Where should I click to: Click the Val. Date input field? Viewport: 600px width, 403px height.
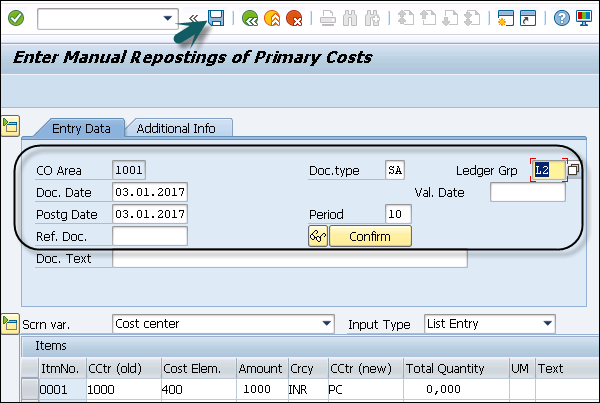527,192
